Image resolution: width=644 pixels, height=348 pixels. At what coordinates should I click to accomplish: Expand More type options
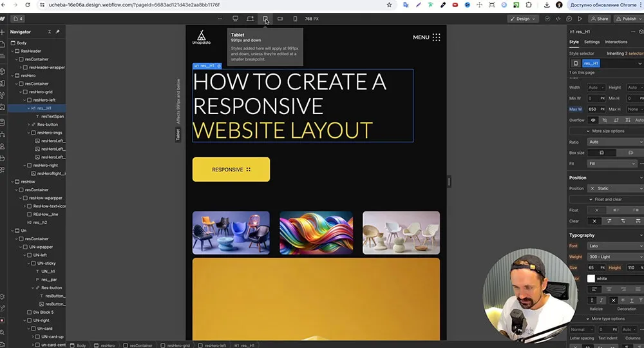(606, 319)
